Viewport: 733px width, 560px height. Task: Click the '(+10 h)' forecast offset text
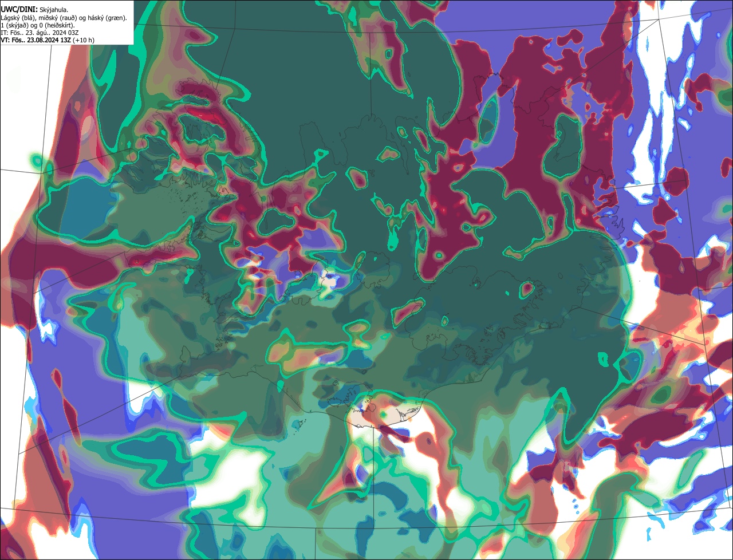coord(84,40)
